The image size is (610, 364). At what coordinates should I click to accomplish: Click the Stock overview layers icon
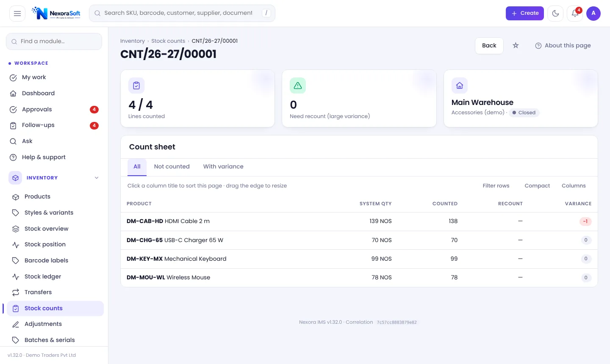click(16, 229)
